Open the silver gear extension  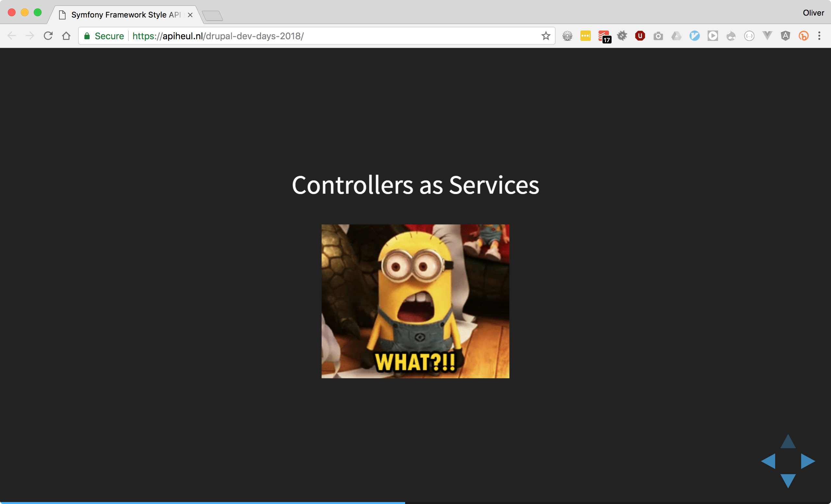(567, 36)
